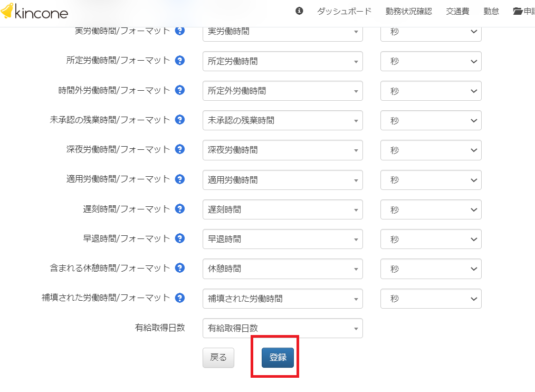Open help icon for 含まれる休憩時間/フォーマット
Image resolution: width=535 pixels, height=392 pixels.
180,268
